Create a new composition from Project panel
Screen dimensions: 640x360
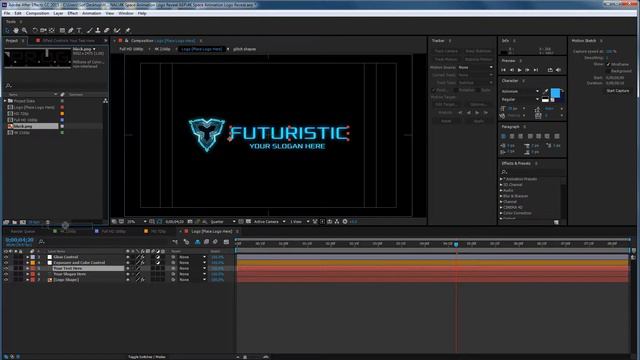point(23,222)
